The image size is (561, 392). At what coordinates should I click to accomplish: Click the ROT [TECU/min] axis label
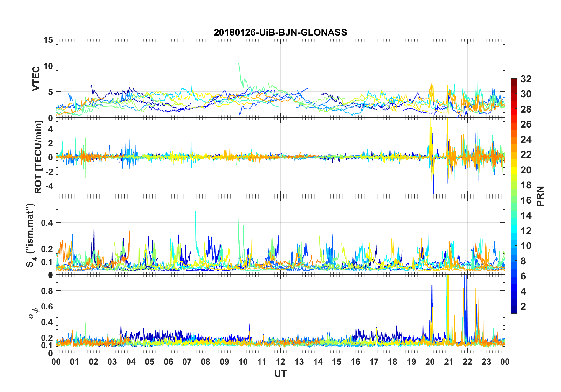[x=38, y=157]
